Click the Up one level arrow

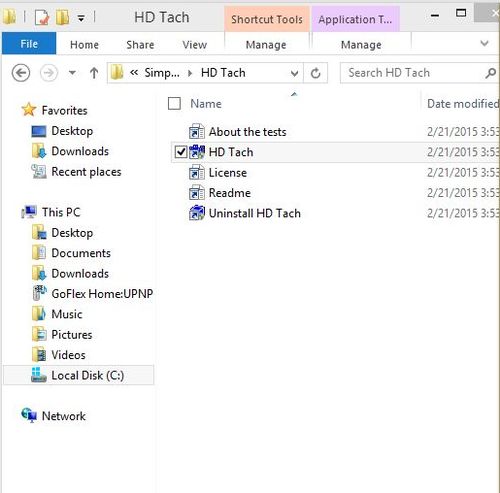tap(94, 73)
